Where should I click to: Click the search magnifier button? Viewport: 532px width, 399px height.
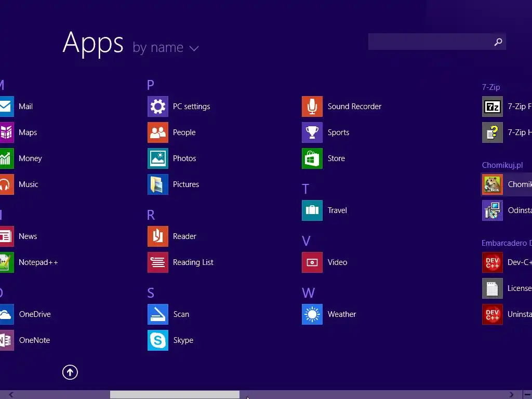(x=498, y=42)
